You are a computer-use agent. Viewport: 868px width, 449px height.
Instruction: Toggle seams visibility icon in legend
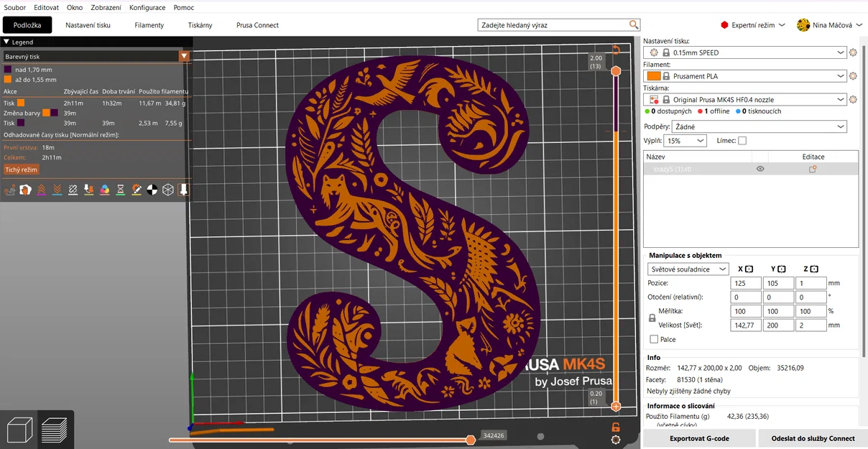pyautogui.click(x=73, y=190)
